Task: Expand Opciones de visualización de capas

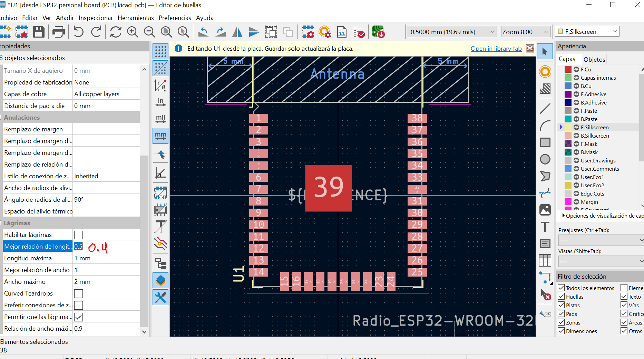Action: coord(603,216)
